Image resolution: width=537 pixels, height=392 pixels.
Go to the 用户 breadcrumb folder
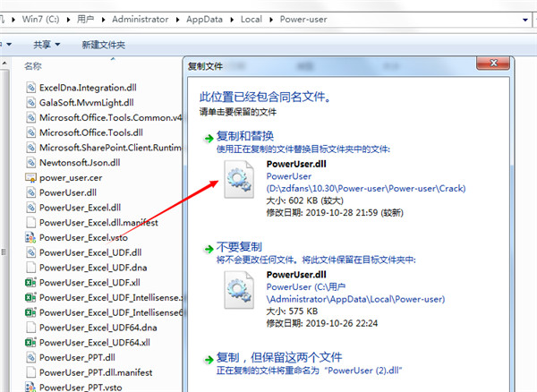(x=86, y=20)
